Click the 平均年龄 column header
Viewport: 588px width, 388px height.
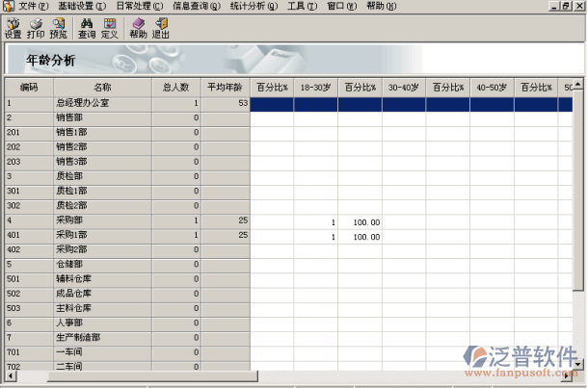pos(226,88)
